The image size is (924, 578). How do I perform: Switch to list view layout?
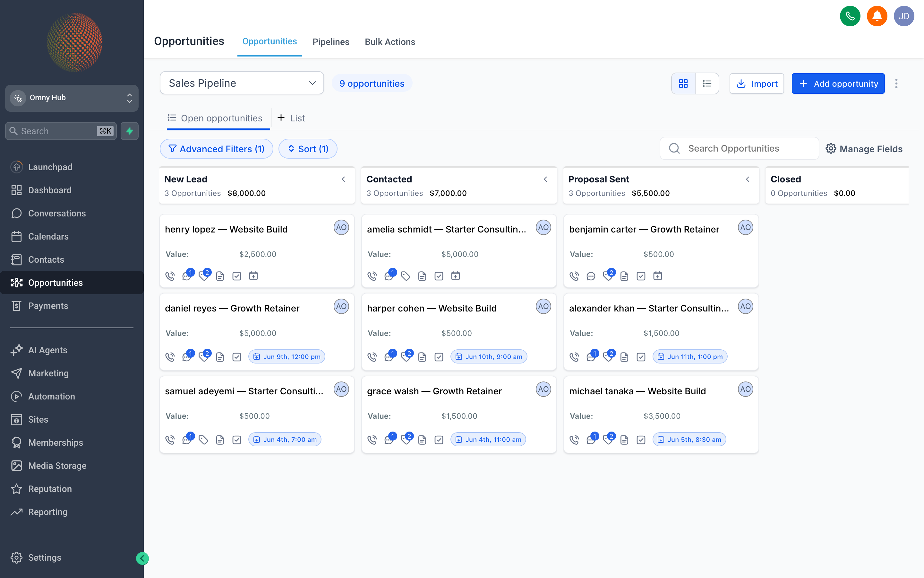tap(707, 84)
